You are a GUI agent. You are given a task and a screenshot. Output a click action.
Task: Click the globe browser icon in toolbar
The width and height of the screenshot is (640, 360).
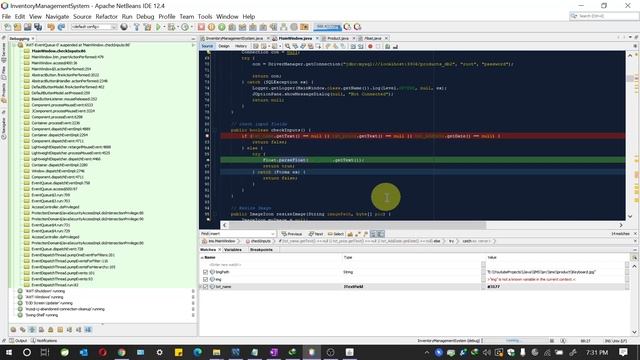pyautogui.click(x=124, y=27)
